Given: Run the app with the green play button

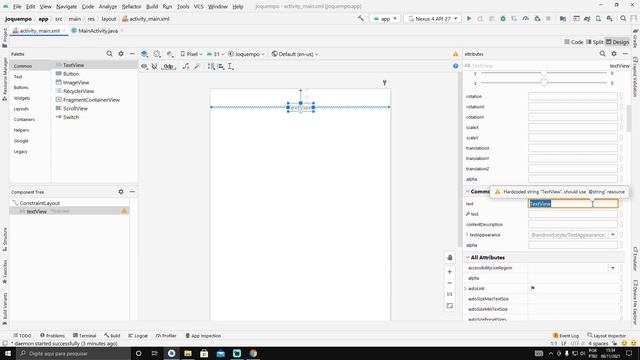Looking at the screenshot, I should 469,18.
